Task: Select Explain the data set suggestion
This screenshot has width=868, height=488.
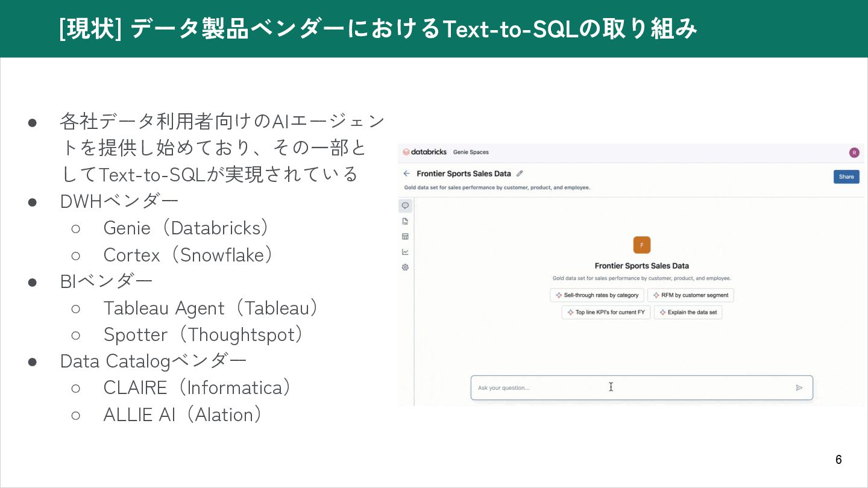Action: [688, 312]
